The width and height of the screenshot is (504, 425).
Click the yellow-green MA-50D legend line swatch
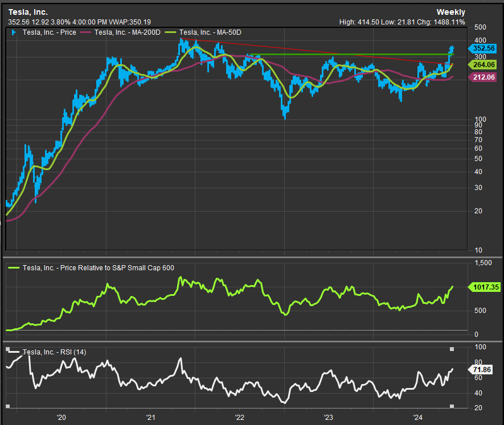pos(170,32)
